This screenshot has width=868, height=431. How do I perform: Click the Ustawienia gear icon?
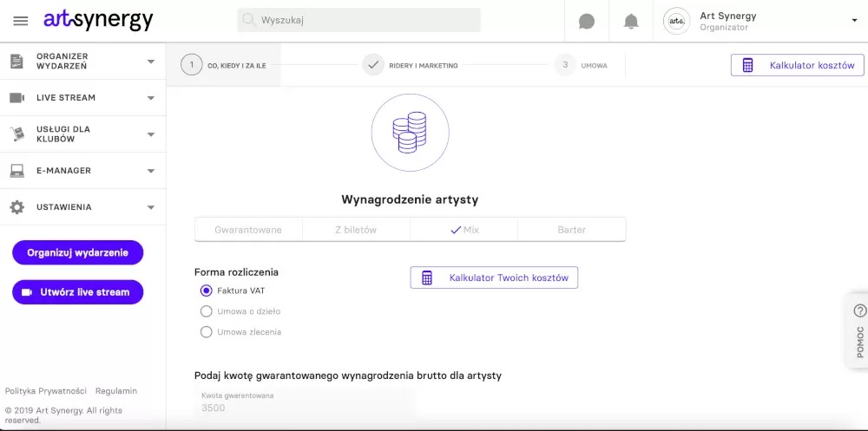pyautogui.click(x=16, y=207)
